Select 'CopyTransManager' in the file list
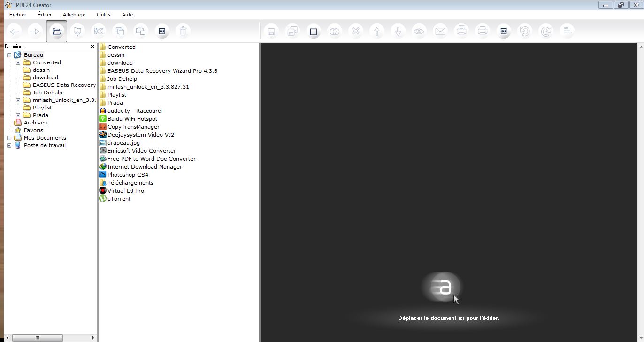This screenshot has height=342, width=644. (x=133, y=127)
